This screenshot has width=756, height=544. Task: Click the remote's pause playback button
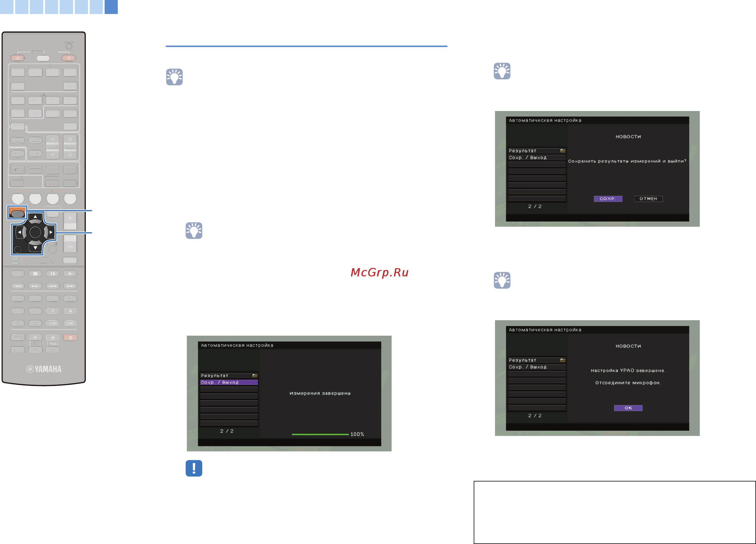(x=53, y=274)
